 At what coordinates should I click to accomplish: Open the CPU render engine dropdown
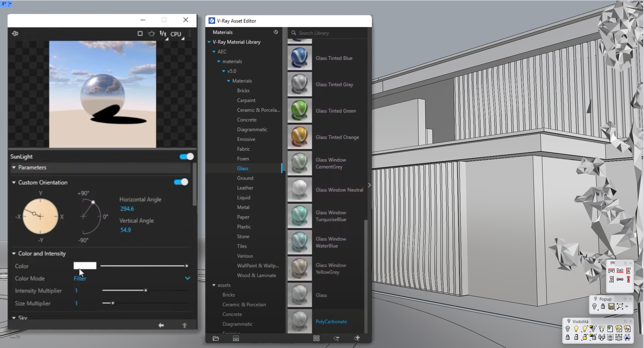pos(178,34)
